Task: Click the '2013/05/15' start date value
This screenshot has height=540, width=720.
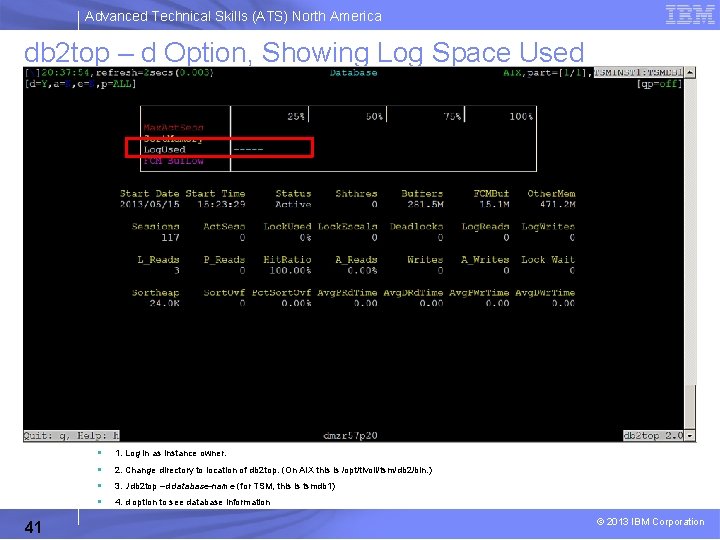Action: (x=150, y=204)
